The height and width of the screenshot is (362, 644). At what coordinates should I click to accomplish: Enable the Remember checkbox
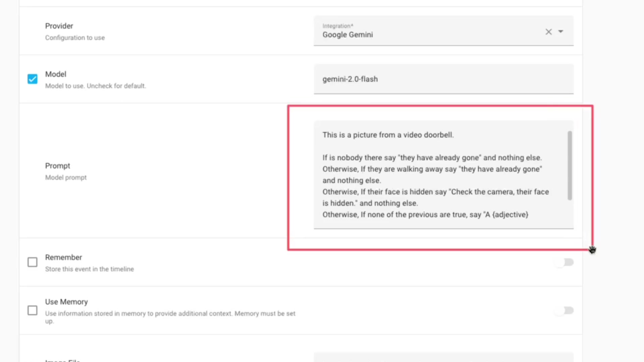pos(33,262)
